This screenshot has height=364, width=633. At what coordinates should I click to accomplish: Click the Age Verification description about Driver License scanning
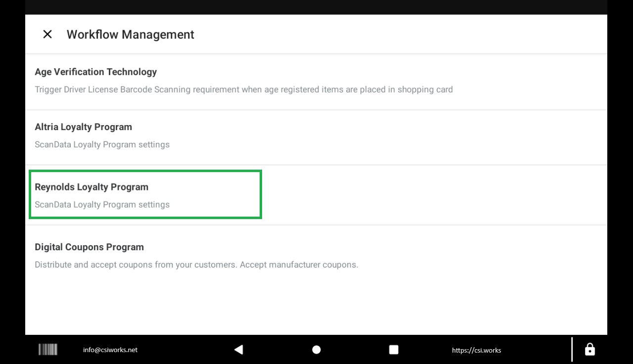(x=244, y=90)
